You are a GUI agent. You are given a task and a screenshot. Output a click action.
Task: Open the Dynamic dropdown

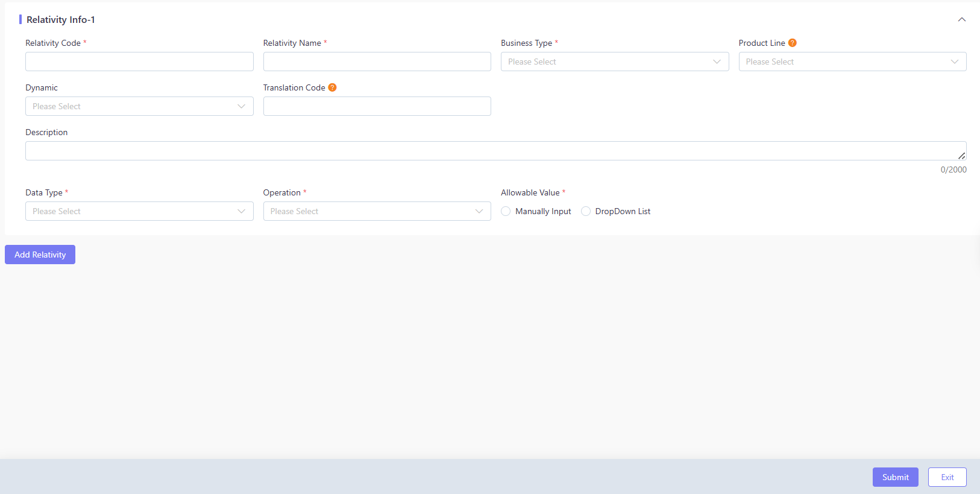pyautogui.click(x=139, y=106)
